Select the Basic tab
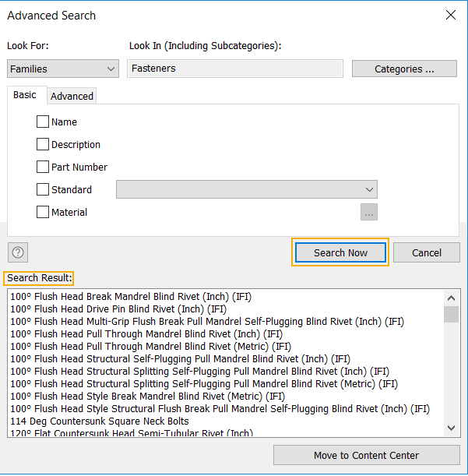 point(25,95)
